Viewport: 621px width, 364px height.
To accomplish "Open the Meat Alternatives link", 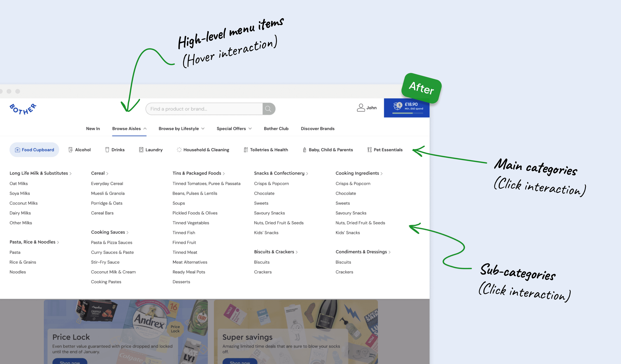I will coord(190,262).
